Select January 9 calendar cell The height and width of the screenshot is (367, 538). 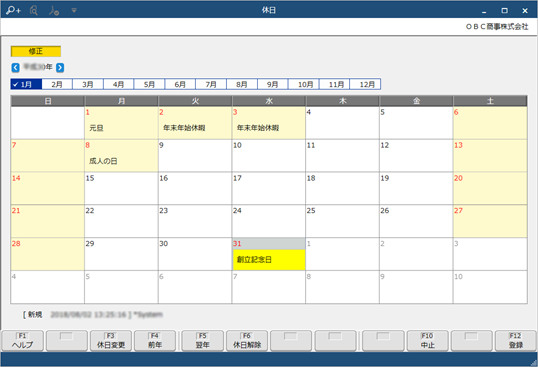tap(195, 156)
